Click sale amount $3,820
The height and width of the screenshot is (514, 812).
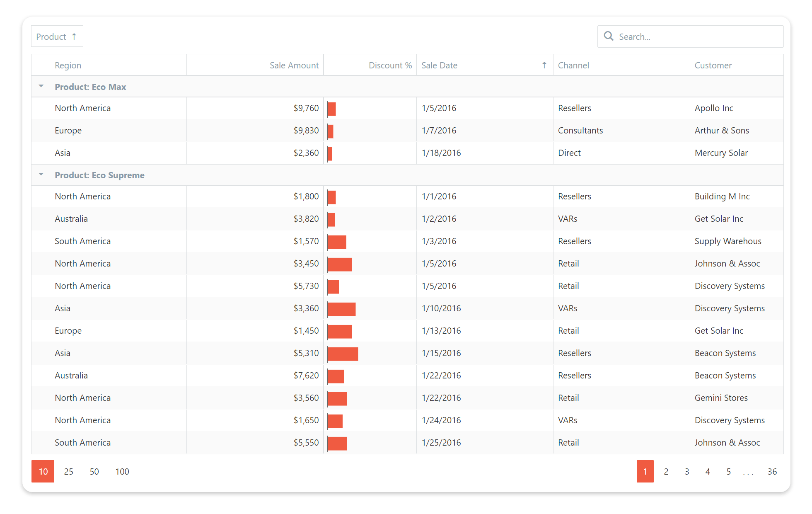(x=306, y=219)
